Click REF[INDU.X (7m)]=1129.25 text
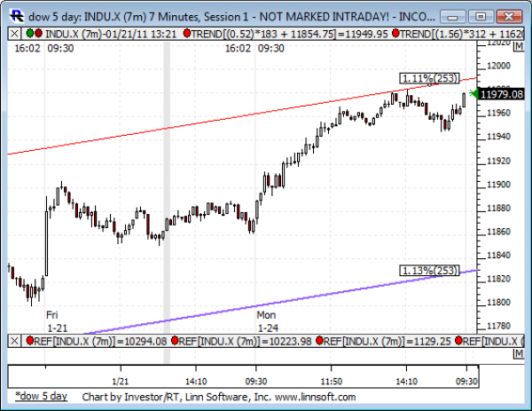This screenshot has width=532, height=411. (x=387, y=341)
